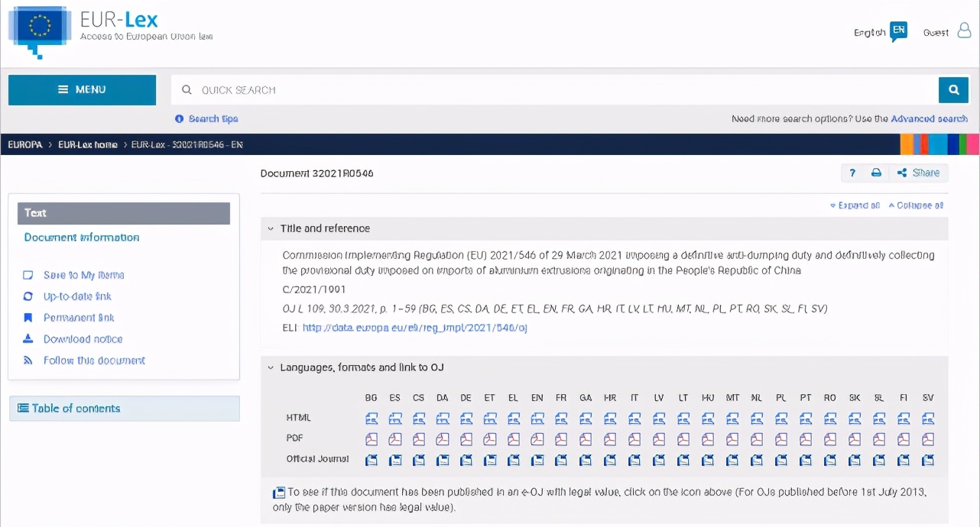The height and width of the screenshot is (527, 980).
Task: Click the print icon
Action: (x=876, y=173)
